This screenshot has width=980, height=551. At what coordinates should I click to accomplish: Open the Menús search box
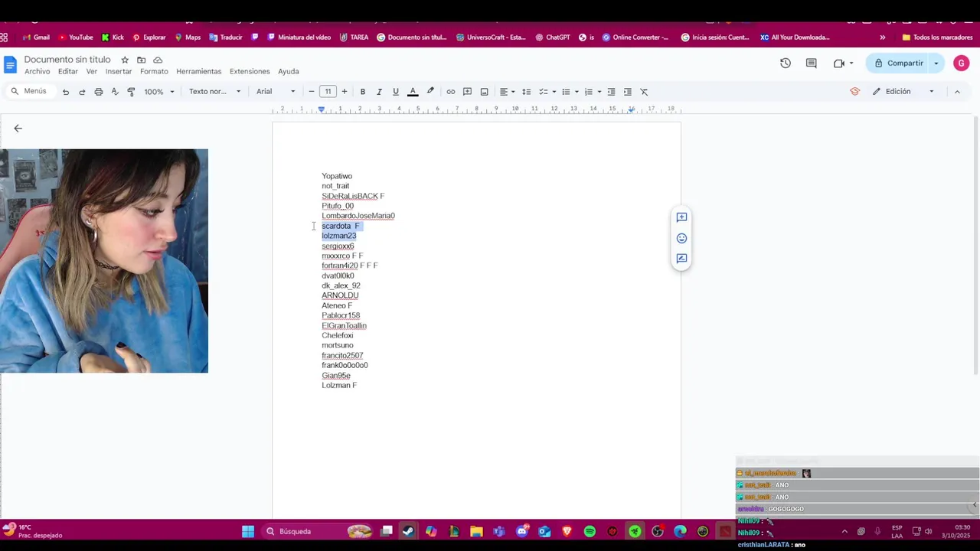(x=29, y=91)
